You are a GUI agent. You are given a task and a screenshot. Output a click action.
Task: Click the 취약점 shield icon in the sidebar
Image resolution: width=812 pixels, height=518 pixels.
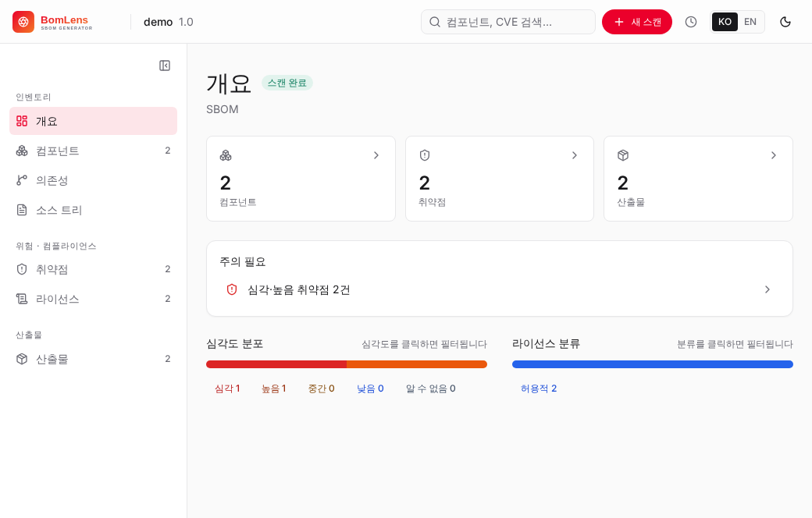[x=22, y=269]
